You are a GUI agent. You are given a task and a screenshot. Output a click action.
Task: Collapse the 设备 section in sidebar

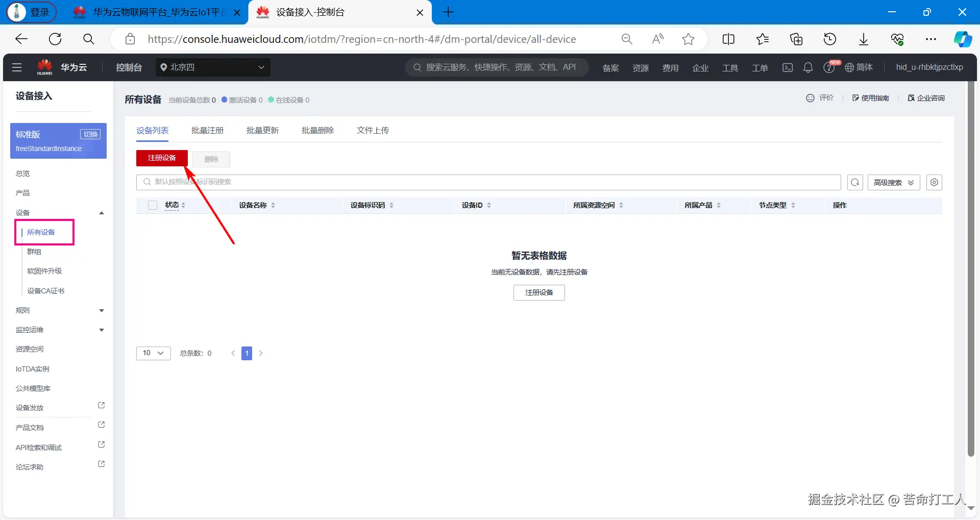point(101,213)
